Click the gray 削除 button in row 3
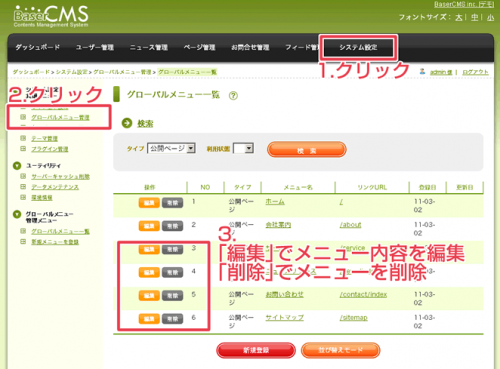The width and height of the screenshot is (500, 369). click(x=172, y=249)
